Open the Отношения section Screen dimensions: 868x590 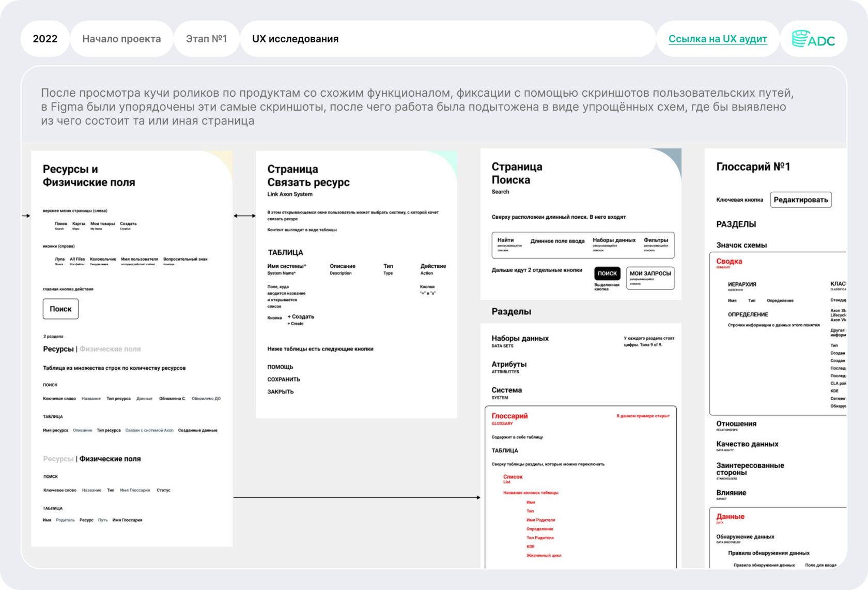coord(736,424)
